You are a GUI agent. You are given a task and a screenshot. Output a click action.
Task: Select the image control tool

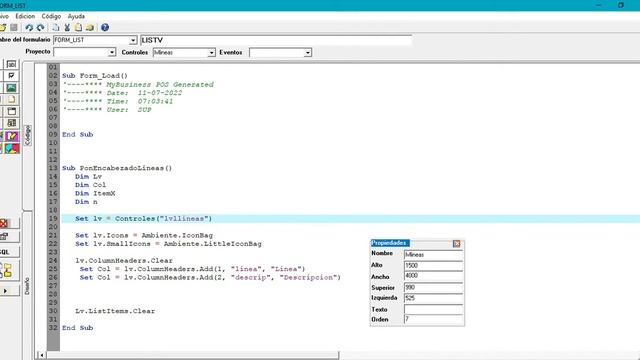click(11, 88)
